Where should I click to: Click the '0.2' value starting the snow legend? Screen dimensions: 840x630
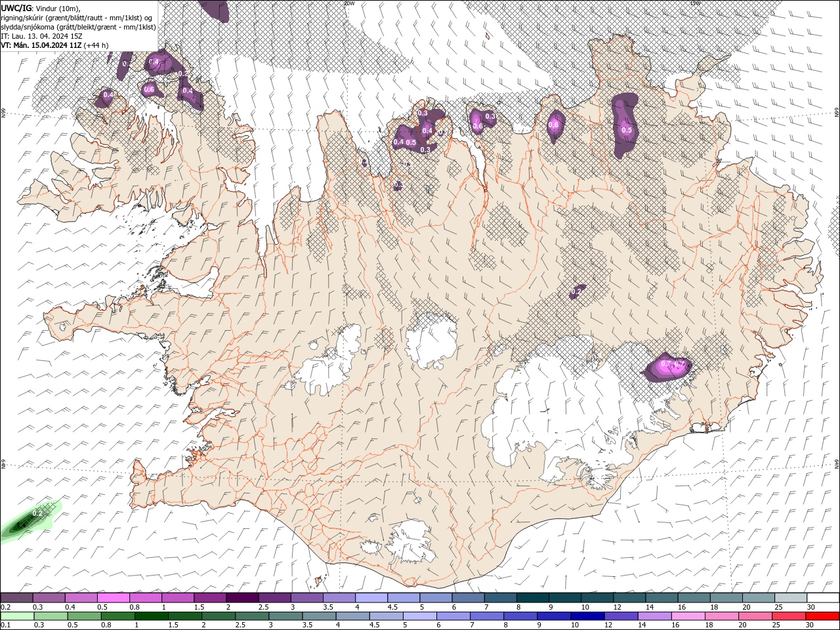pyautogui.click(x=5, y=607)
